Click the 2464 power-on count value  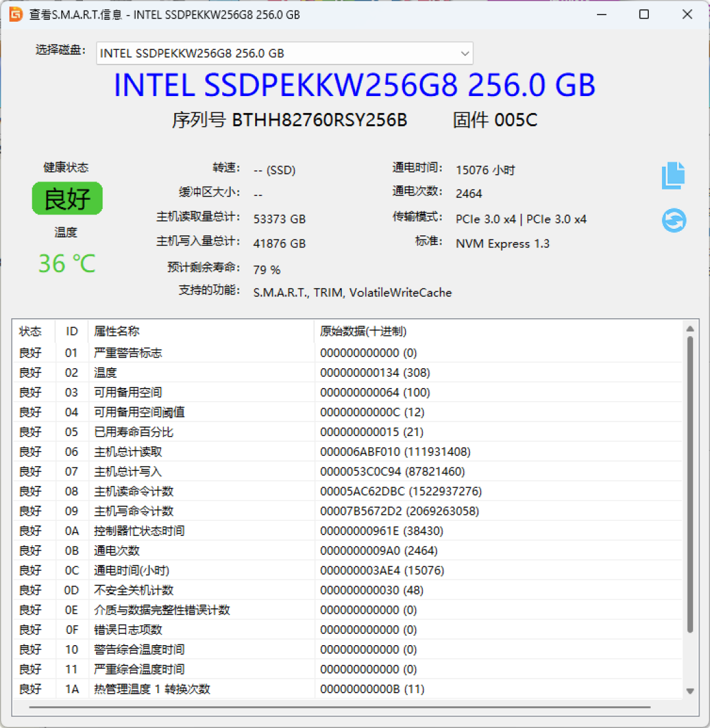(469, 193)
